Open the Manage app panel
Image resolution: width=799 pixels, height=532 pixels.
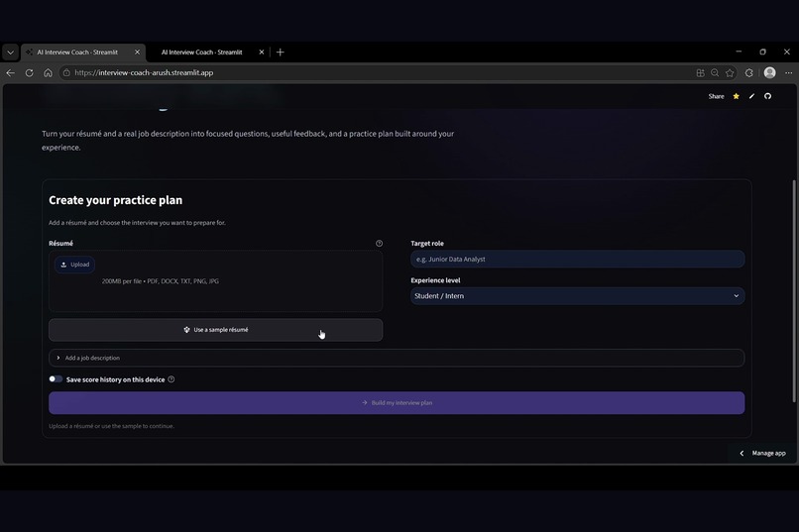[763, 453]
